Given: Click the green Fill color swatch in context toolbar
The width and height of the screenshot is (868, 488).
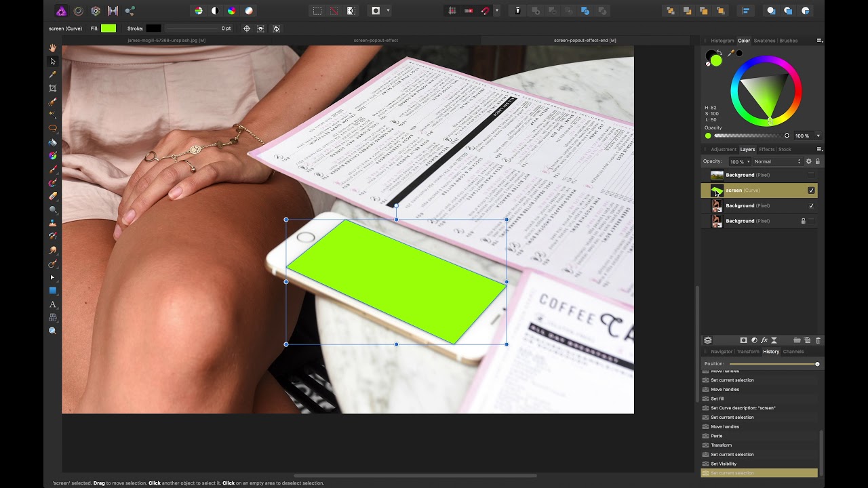Looking at the screenshot, I should click(108, 28).
